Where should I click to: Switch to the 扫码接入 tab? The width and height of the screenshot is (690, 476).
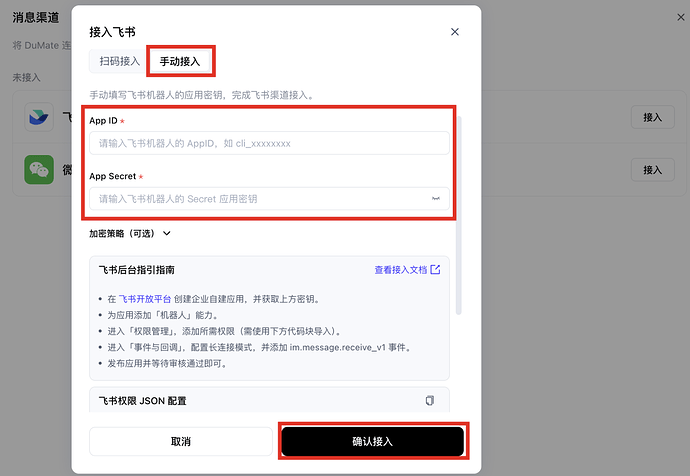coord(120,61)
